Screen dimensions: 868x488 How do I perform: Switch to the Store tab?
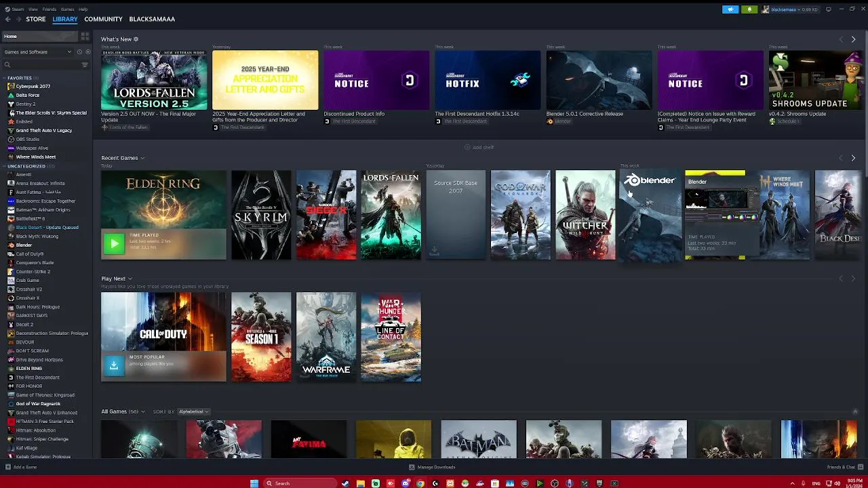36,19
